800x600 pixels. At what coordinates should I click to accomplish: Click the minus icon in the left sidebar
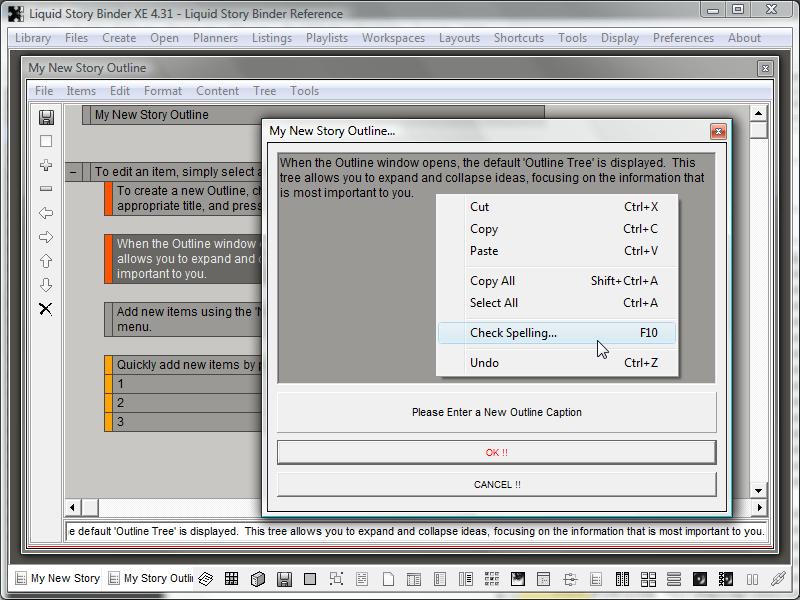pyautogui.click(x=46, y=189)
